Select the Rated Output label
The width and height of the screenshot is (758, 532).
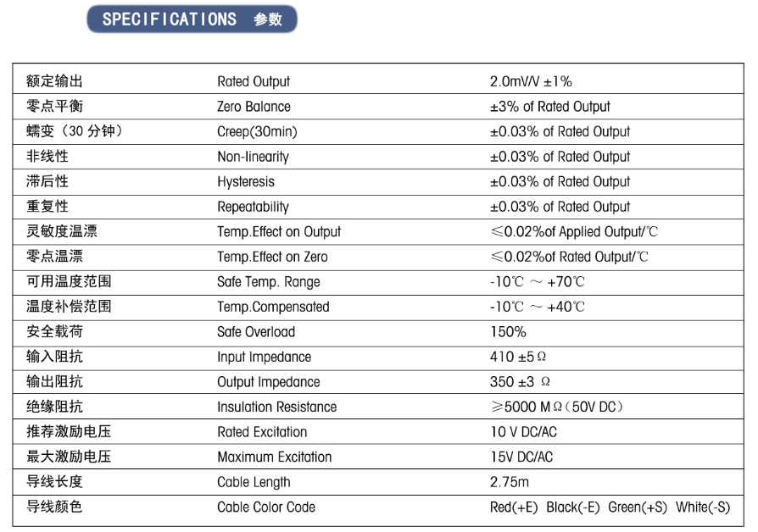[x=254, y=81]
